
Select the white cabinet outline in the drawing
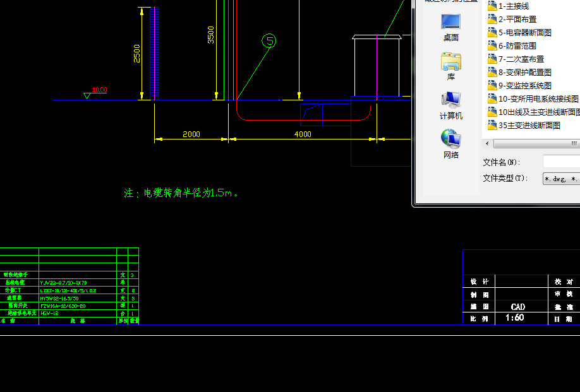(x=377, y=66)
